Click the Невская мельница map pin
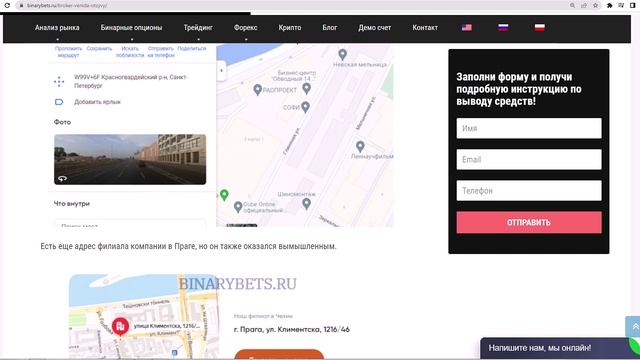This screenshot has height=360, width=640. (342, 54)
